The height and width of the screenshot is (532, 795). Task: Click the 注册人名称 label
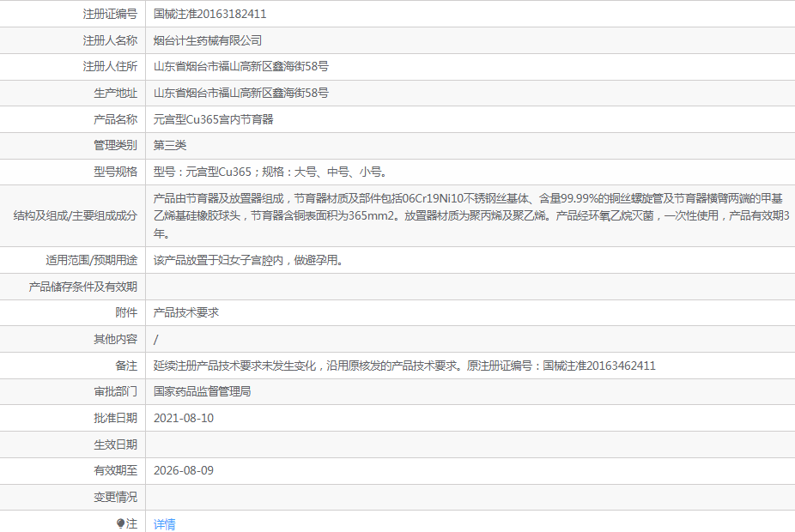[x=110, y=40]
